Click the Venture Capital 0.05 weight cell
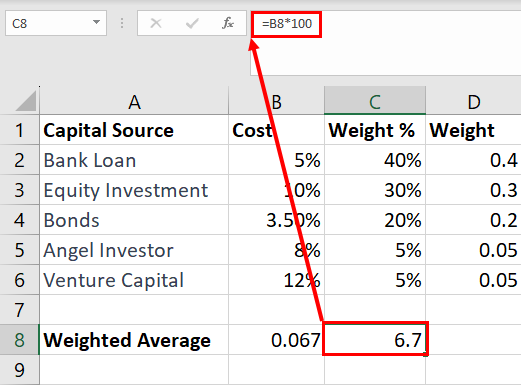This screenshot has height=385, width=521. 473,280
